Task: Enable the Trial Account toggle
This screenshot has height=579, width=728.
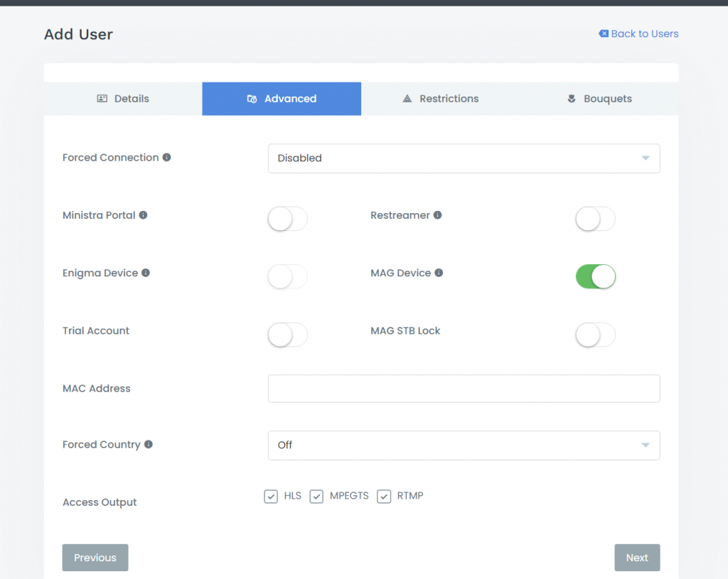Action: (287, 335)
